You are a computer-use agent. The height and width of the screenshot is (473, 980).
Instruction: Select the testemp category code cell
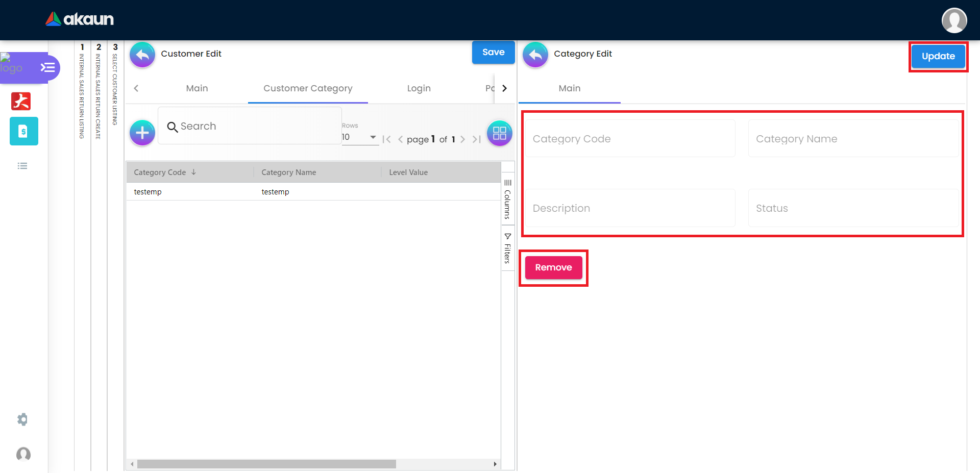click(190, 192)
